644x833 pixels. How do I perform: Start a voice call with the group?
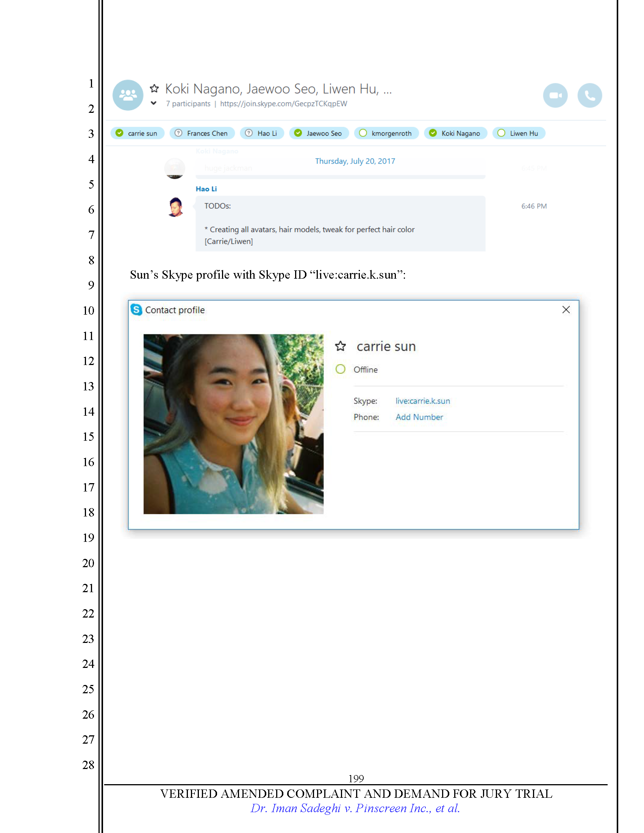pos(589,95)
